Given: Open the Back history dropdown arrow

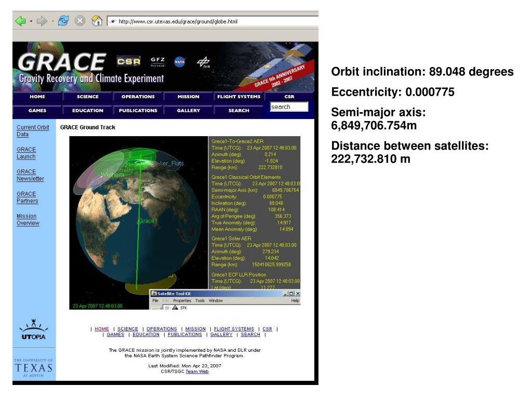Looking at the screenshot, I should tap(31, 21).
